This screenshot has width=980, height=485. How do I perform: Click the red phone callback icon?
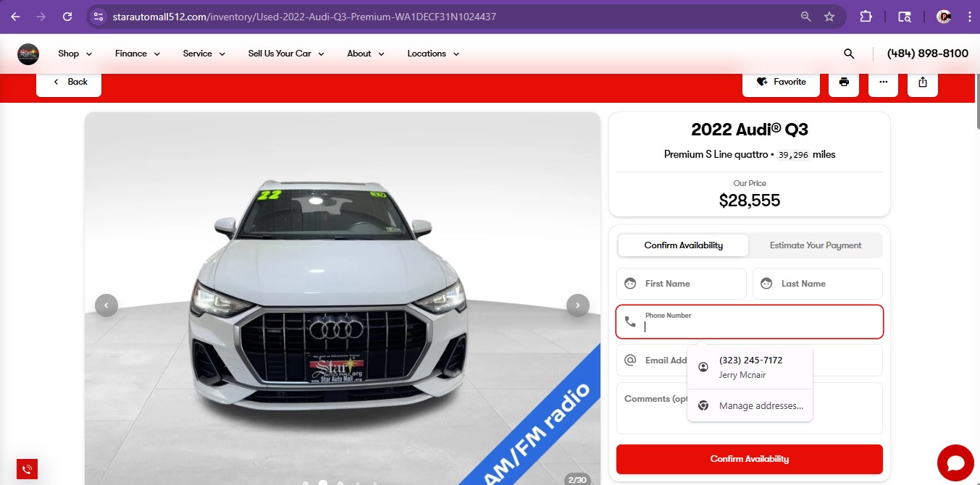(x=27, y=469)
